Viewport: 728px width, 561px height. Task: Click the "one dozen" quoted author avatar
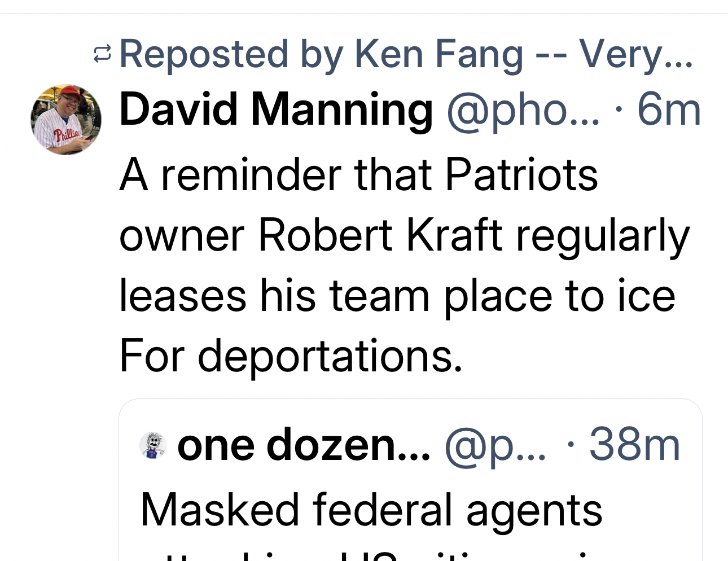[152, 445]
